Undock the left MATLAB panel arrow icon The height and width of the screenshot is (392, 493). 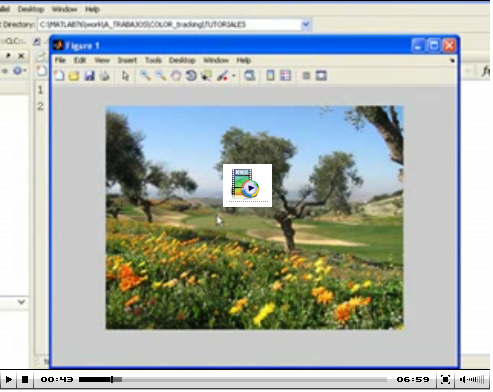8,55
